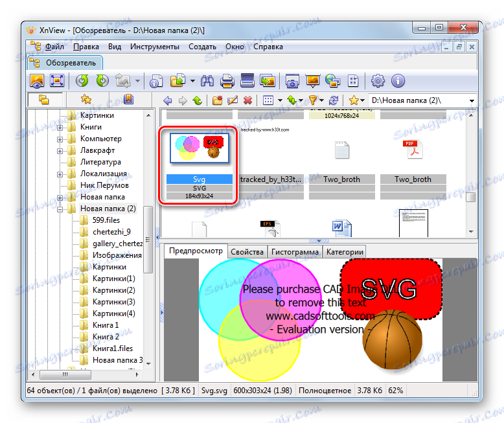Screen dimensions: 504x423
Task: Open options via the gear icon
Action: 378,81
